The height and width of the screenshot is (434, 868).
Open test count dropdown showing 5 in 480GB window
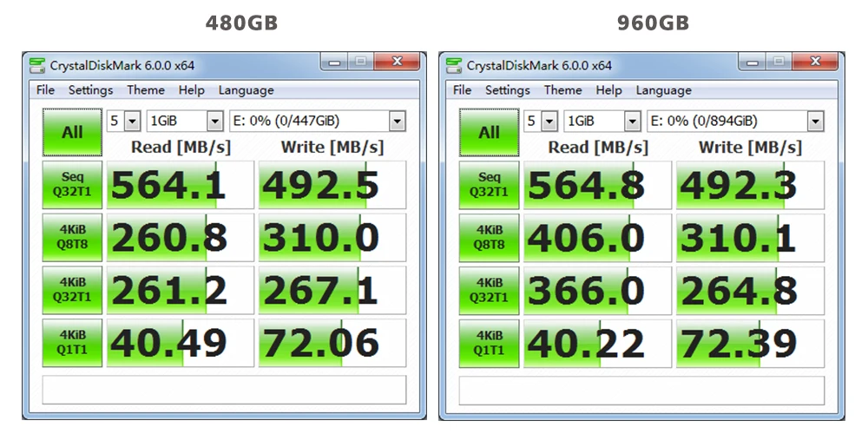pyautogui.click(x=124, y=121)
